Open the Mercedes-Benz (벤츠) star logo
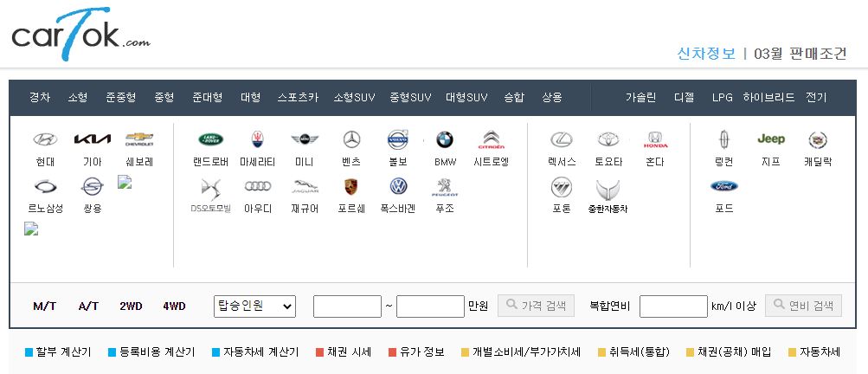The height and width of the screenshot is (374, 868). coord(351,139)
